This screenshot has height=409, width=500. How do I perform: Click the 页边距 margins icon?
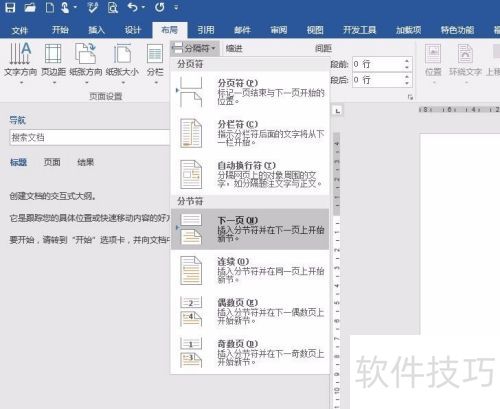[x=53, y=63]
